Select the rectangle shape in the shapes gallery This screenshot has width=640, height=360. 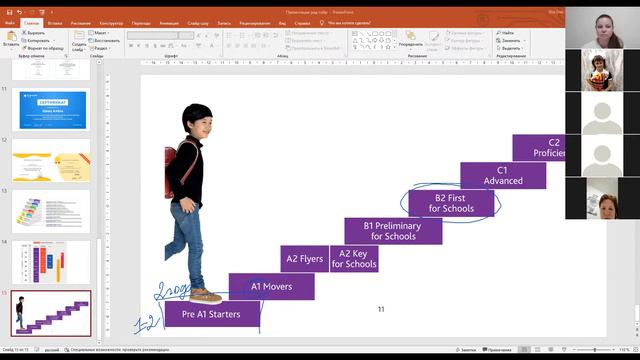pyautogui.click(x=375, y=33)
